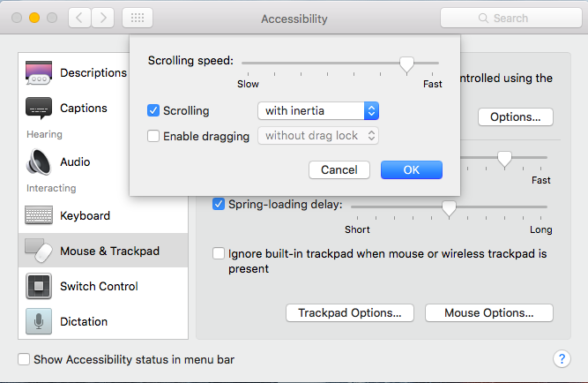Click the Scrolling speed slider handle
588x383 pixels.
406,64
